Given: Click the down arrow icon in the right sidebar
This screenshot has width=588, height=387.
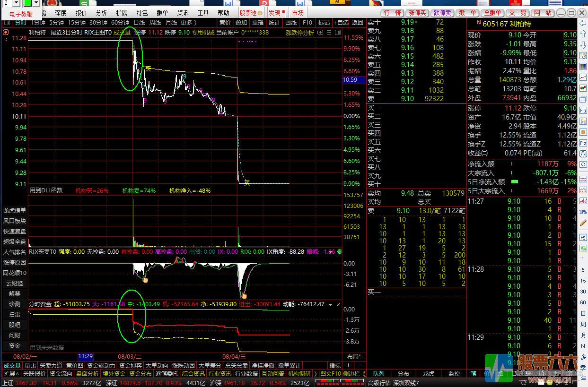Looking at the screenshot, I should [583, 44].
